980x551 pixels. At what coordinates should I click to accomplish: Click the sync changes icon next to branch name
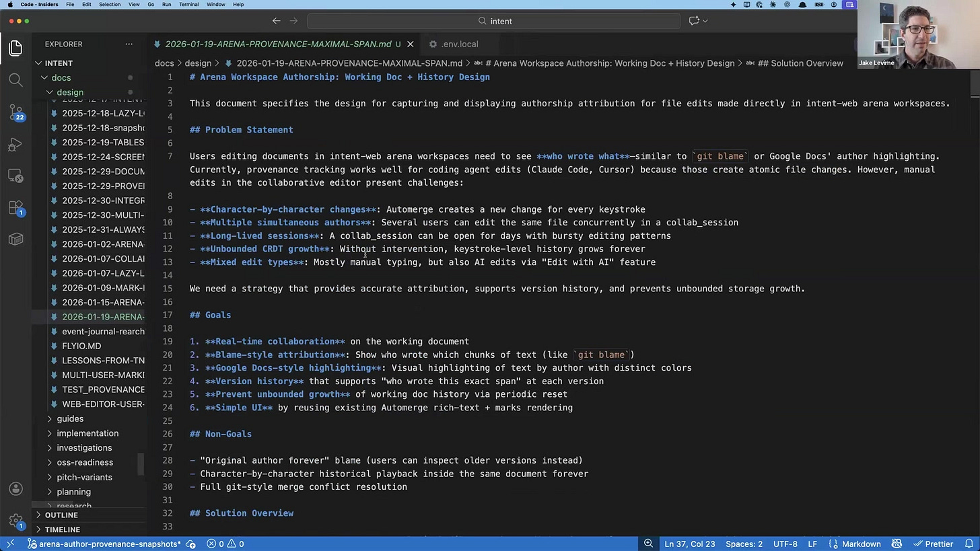click(190, 544)
